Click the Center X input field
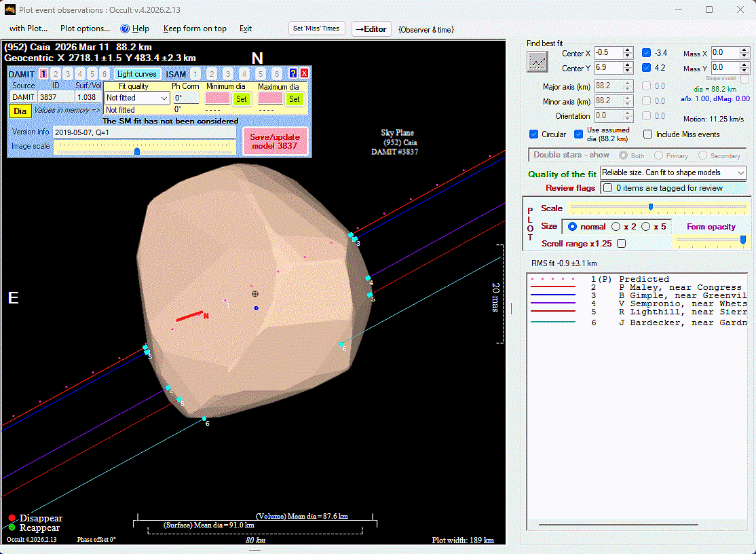This screenshot has width=756, height=554. click(609, 53)
